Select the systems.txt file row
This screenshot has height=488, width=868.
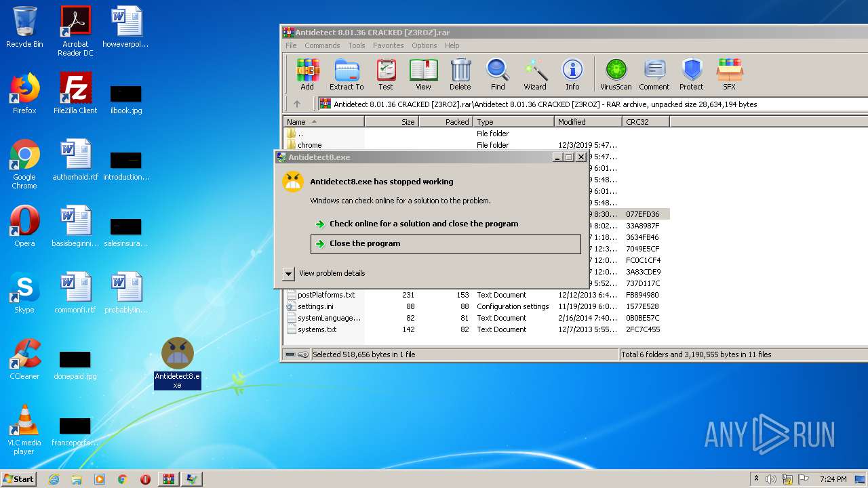476,329
